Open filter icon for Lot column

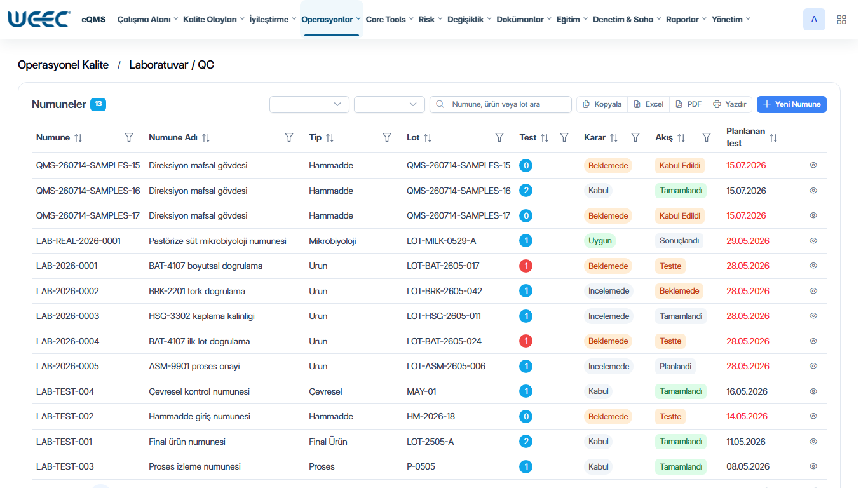coord(499,137)
